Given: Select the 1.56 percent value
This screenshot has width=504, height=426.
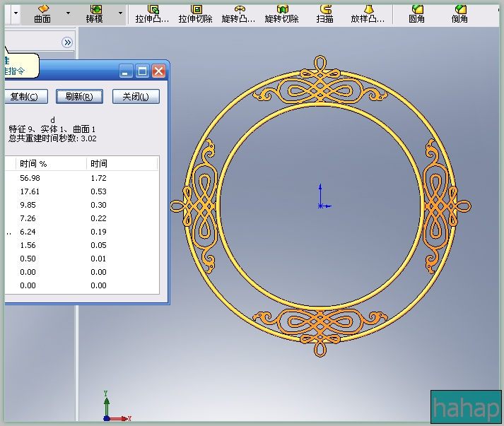Looking at the screenshot, I should click(x=28, y=245).
